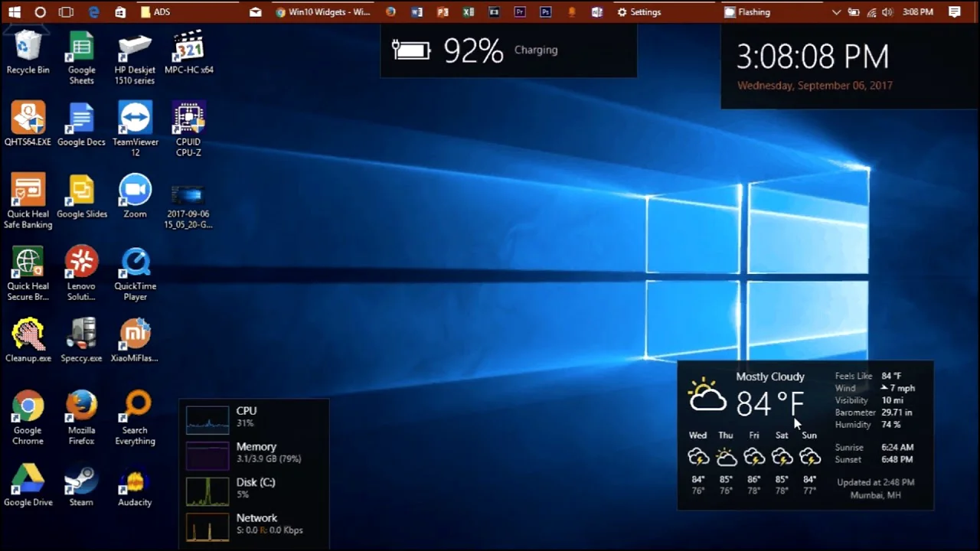Open CPUID CPU-Z shortcut
Image resolution: width=980 pixels, height=551 pixels.
coord(188,119)
